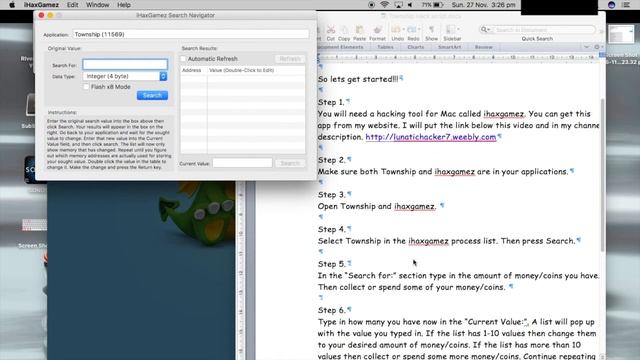Click the Current Value input field
640x360 pixels.
coord(242,163)
